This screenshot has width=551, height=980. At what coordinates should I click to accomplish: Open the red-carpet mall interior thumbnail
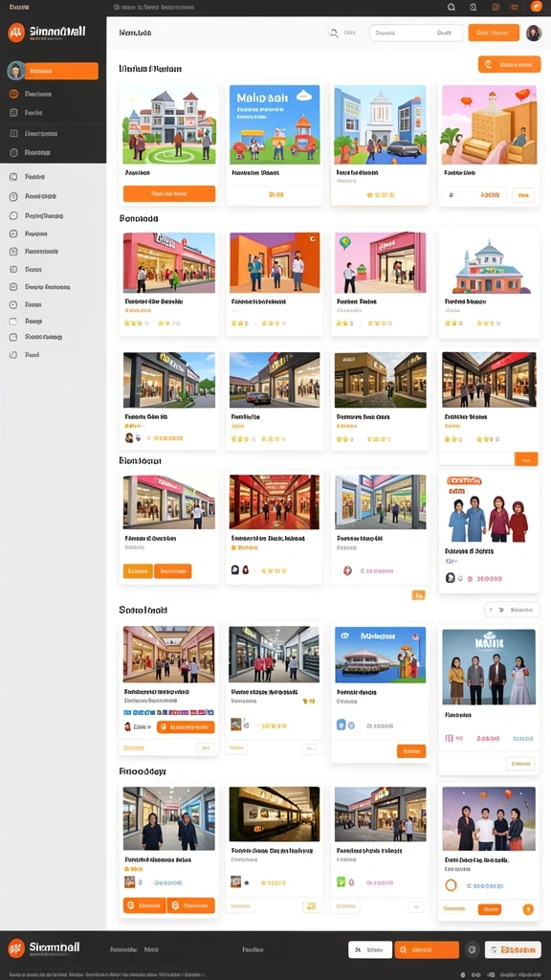tap(275, 501)
